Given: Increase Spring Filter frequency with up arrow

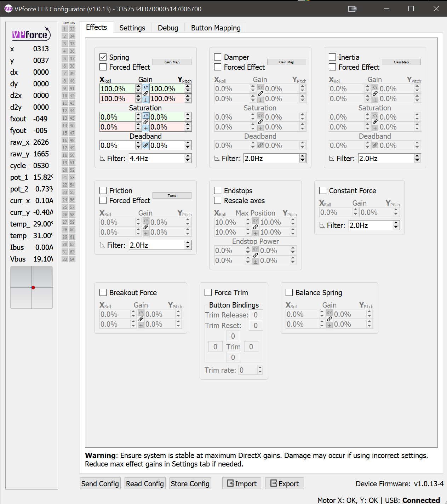Looking at the screenshot, I should click(x=188, y=156).
